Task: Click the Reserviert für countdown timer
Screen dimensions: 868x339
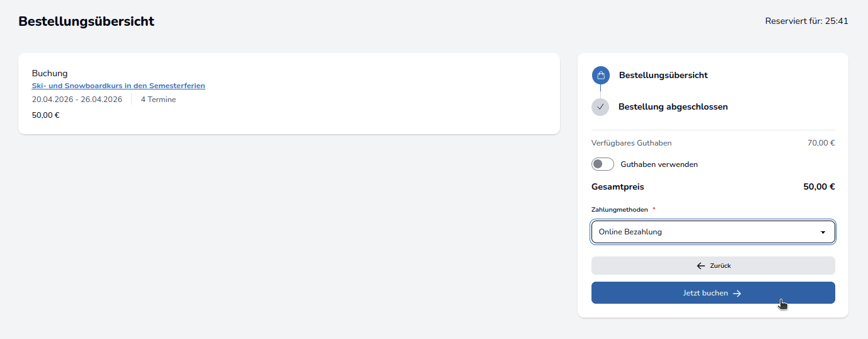Action: coord(806,21)
